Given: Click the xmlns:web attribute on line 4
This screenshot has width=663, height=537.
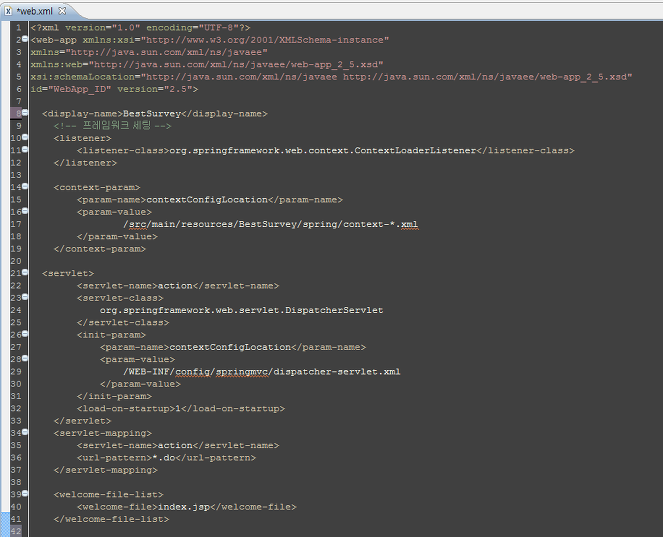Looking at the screenshot, I should click(207, 65).
